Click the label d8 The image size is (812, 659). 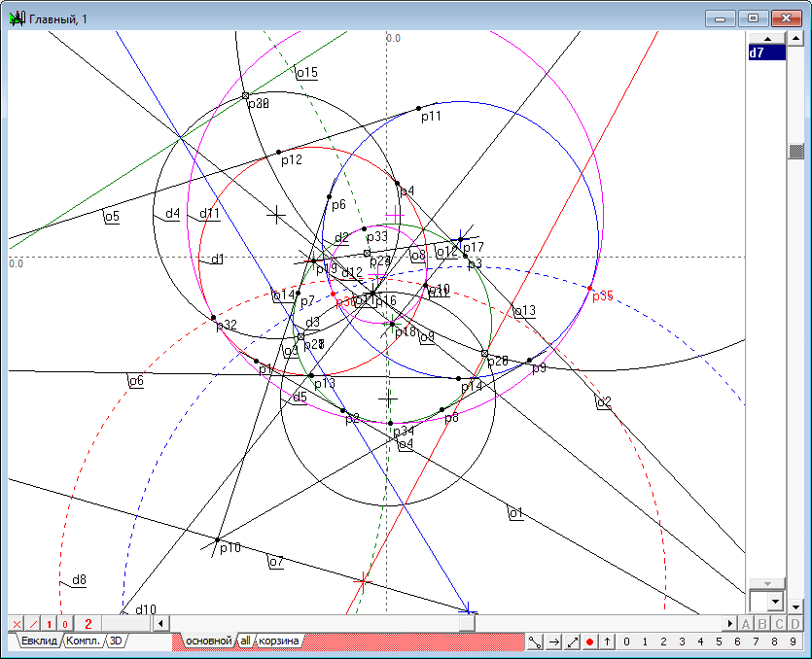click(x=79, y=579)
